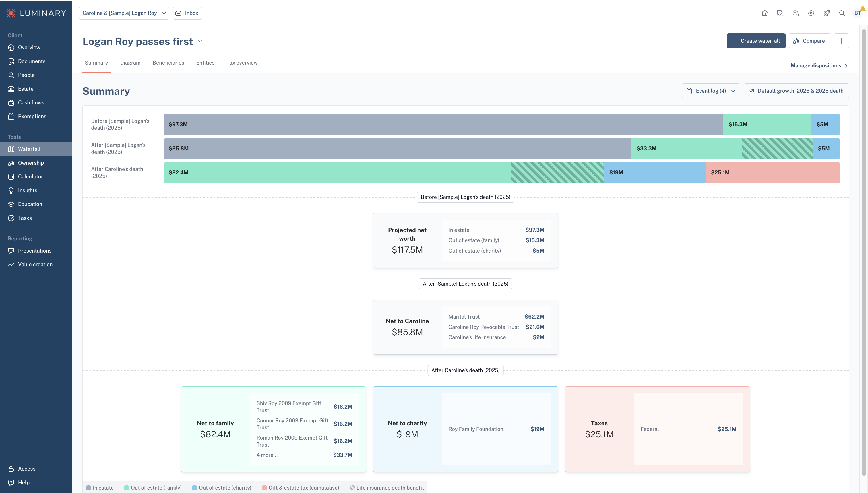The width and height of the screenshot is (868, 493).
Task: Expand the client selector dropdown
Action: [x=124, y=13]
